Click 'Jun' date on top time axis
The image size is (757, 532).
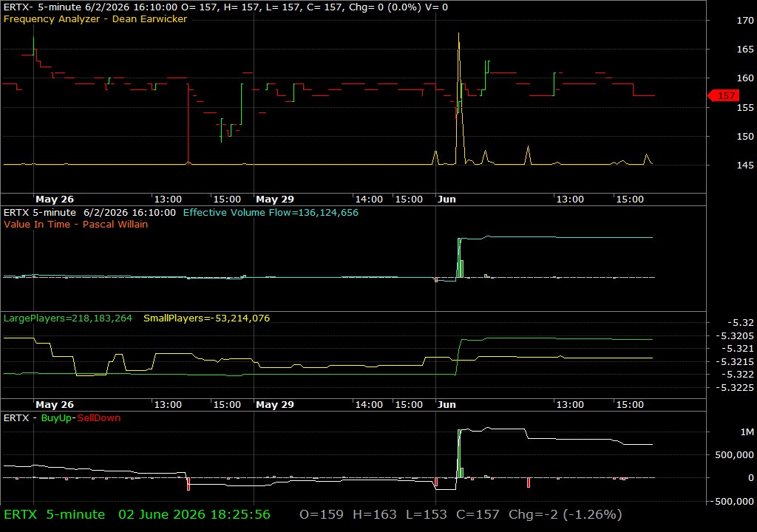447,199
